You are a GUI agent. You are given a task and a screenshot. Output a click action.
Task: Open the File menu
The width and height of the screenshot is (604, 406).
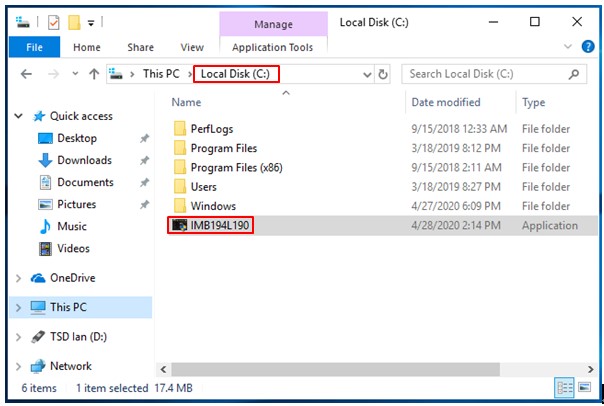[x=34, y=47]
